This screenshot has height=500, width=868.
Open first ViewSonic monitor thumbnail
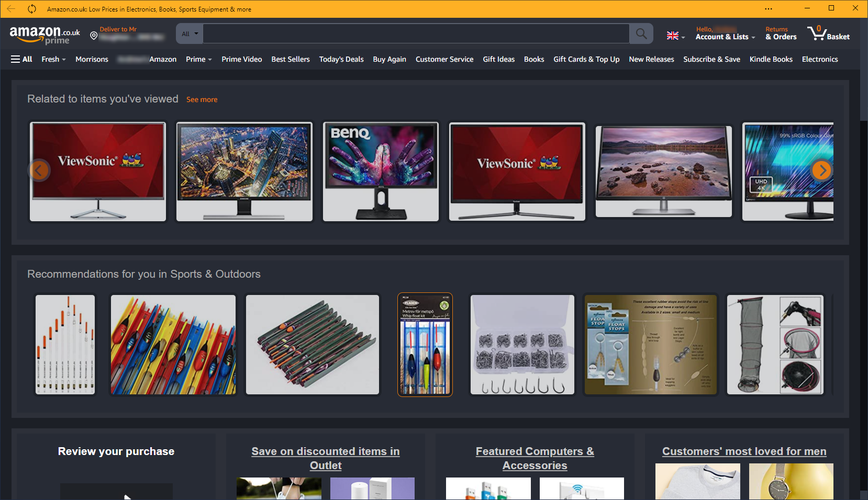[98, 172]
